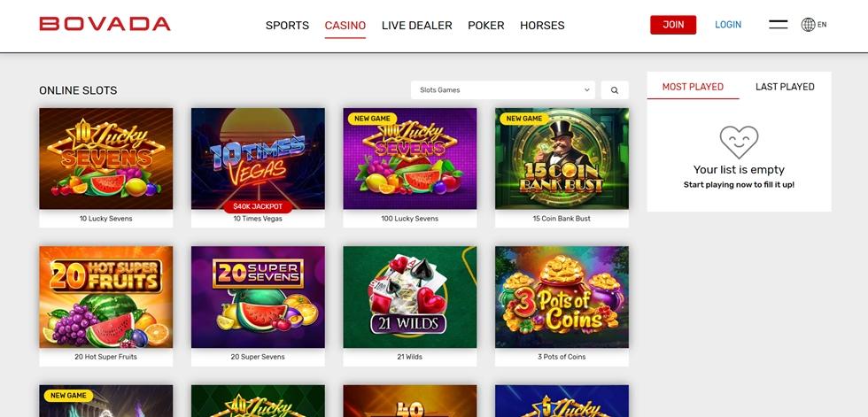
Task: Go to the Sports section
Action: (287, 26)
